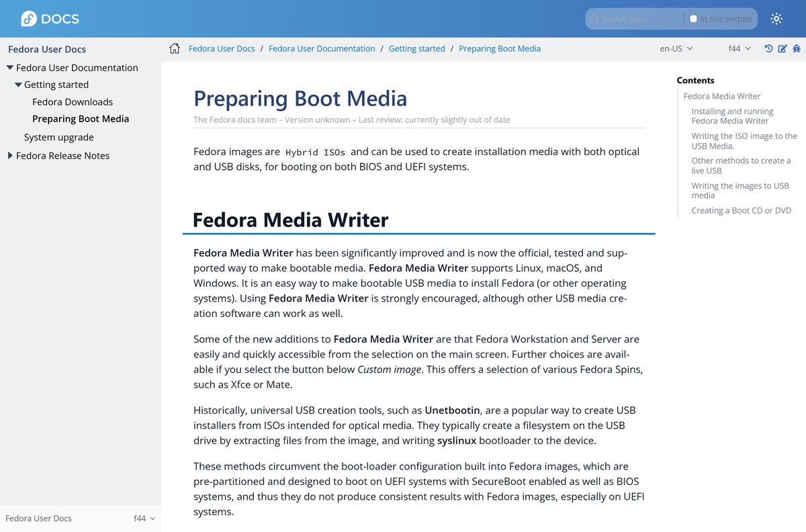Click Fedora User Docs label in sidebar footer
Image resolution: width=806 pixels, height=532 pixels.
coord(38,519)
